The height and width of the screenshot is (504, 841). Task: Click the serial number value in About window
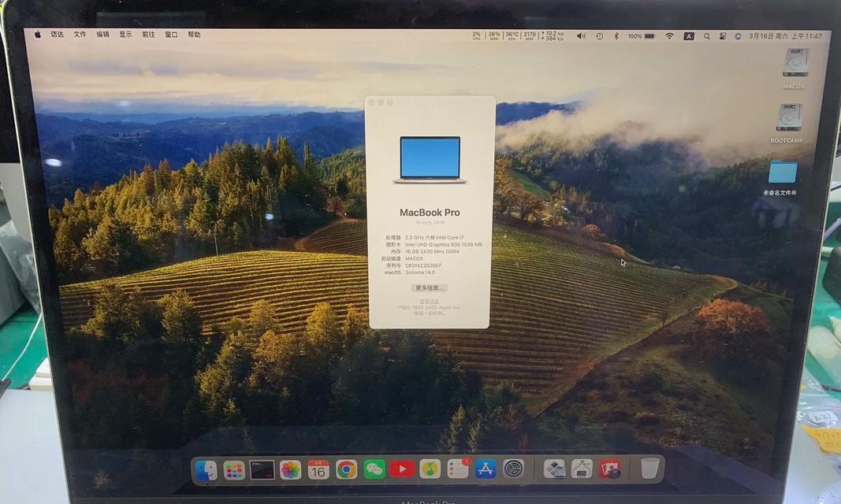(x=423, y=265)
